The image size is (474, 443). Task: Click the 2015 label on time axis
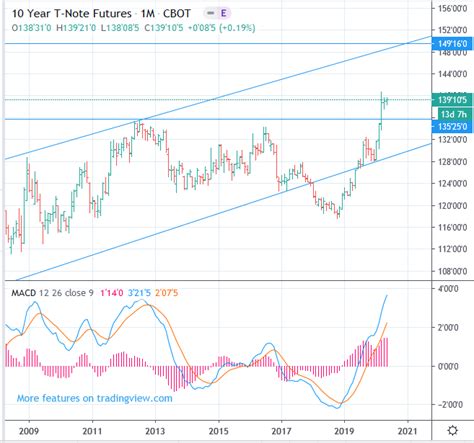coord(219,431)
